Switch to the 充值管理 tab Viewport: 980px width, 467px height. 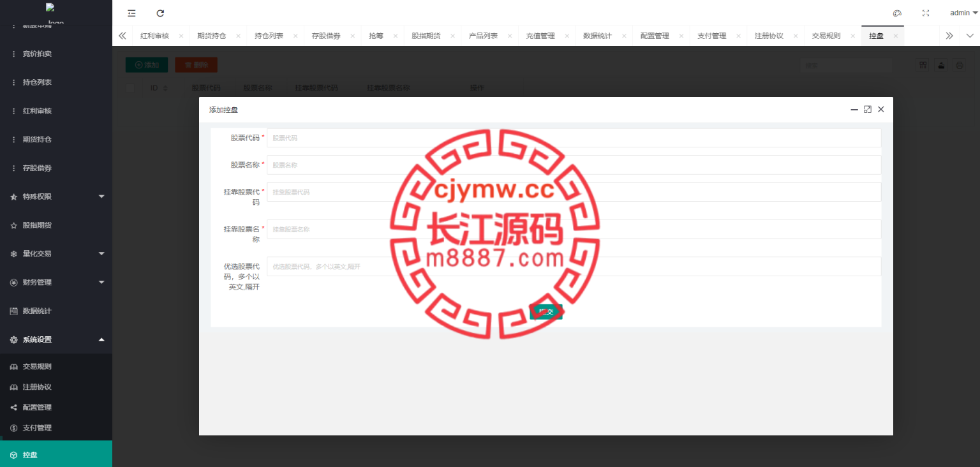[540, 36]
